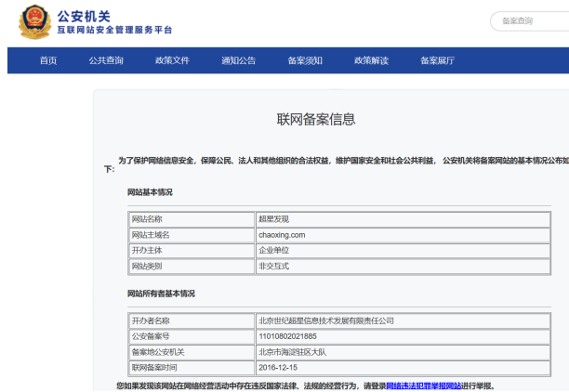Click the 非交互式 website category cell
The image size is (569, 392).
[x=274, y=267]
